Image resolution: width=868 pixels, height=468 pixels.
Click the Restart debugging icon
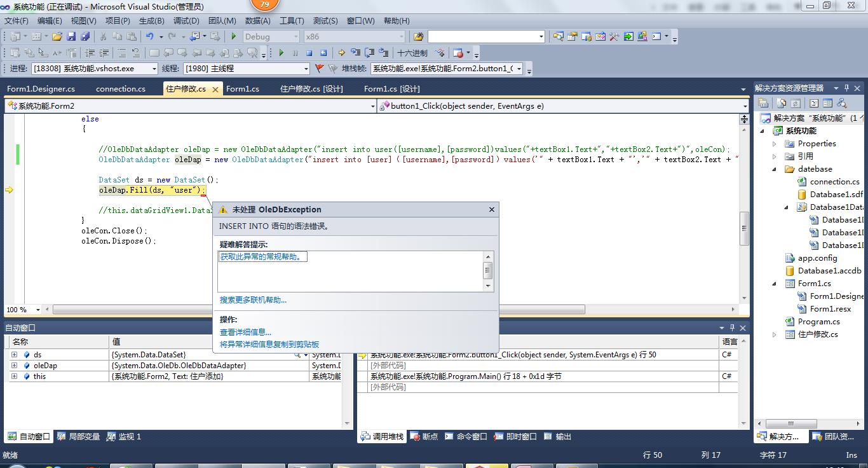[x=323, y=53]
